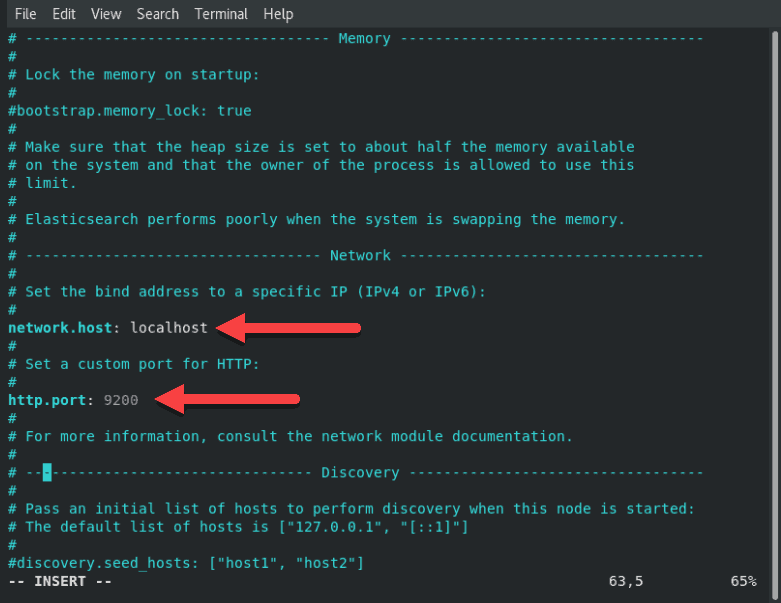The width and height of the screenshot is (781, 603).
Task: Open the Help menu
Action: [x=278, y=14]
